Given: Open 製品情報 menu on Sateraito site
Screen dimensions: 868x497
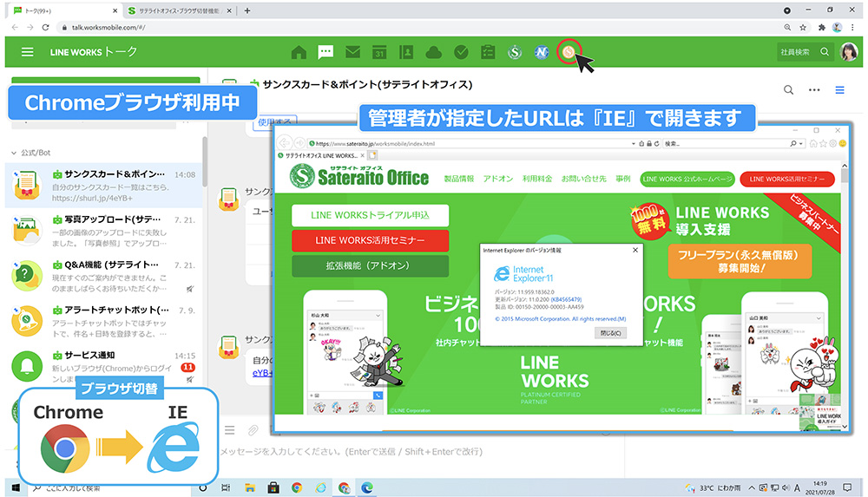Looking at the screenshot, I should click(459, 179).
